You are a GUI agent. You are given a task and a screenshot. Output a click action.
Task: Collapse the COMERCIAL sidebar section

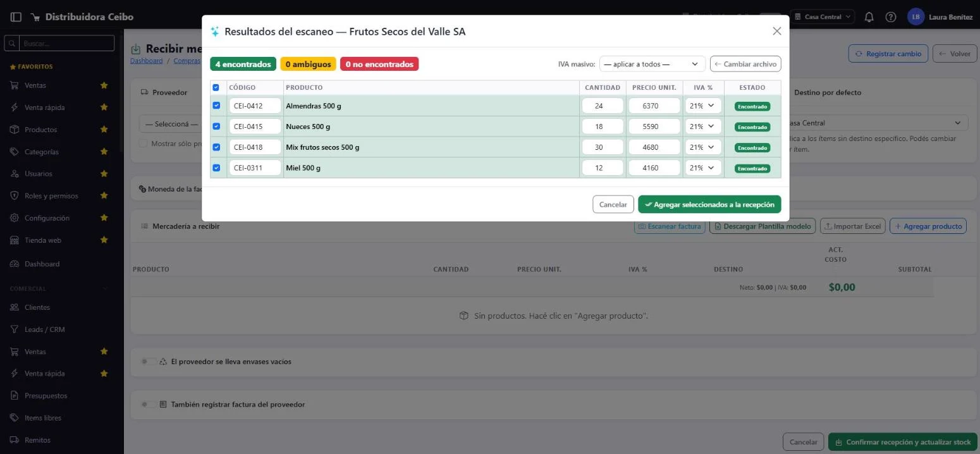106,288
